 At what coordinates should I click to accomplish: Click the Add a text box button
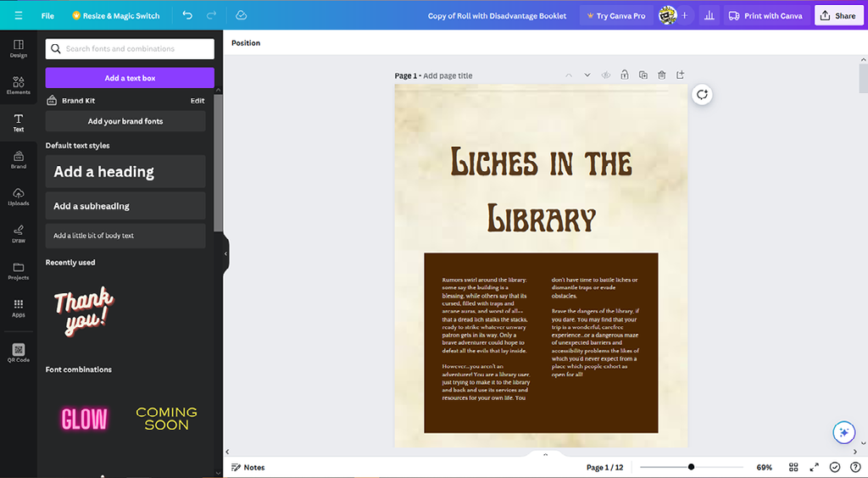click(130, 78)
